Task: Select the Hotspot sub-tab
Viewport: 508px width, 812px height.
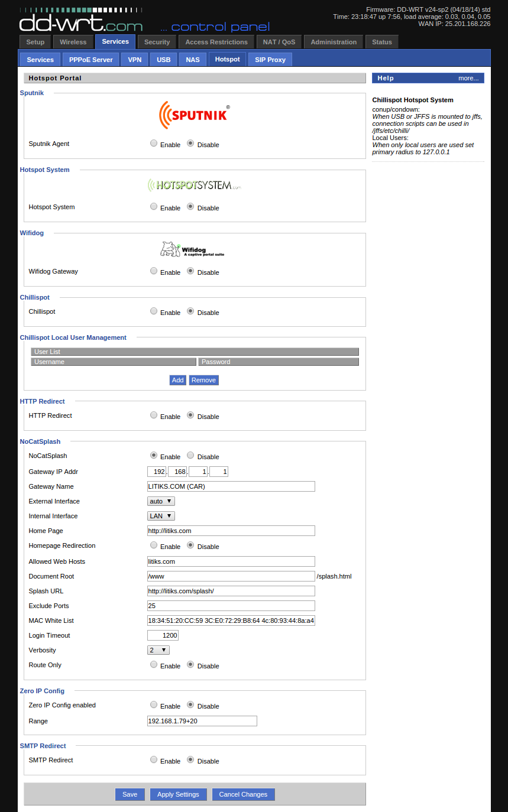Action: [x=228, y=59]
